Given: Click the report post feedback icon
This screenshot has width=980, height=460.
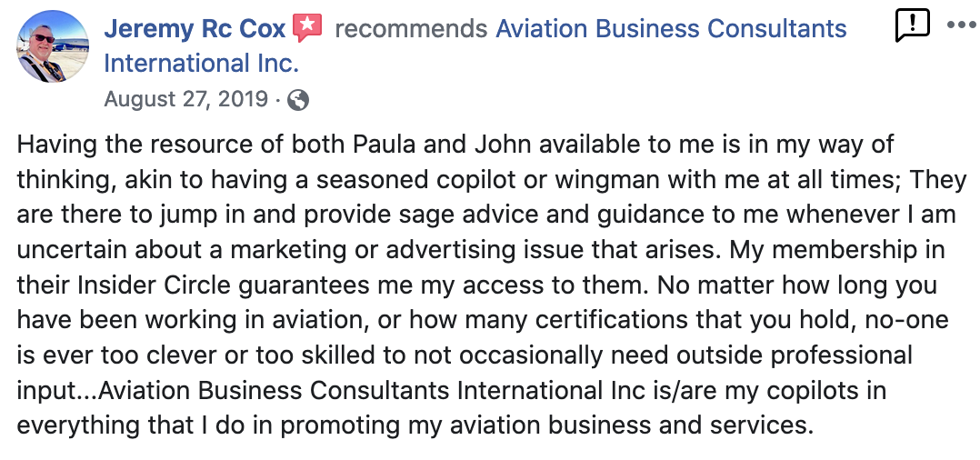Looking at the screenshot, I should pos(912,25).
